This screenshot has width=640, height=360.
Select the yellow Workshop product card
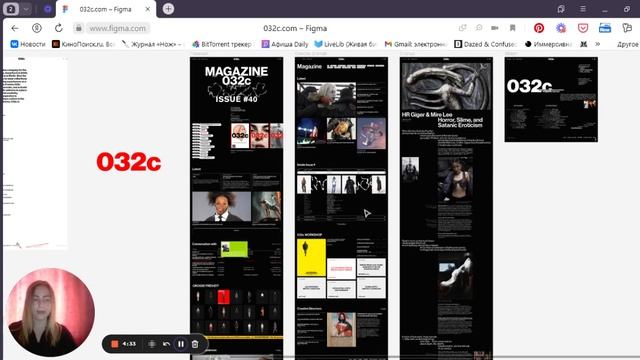click(x=311, y=258)
